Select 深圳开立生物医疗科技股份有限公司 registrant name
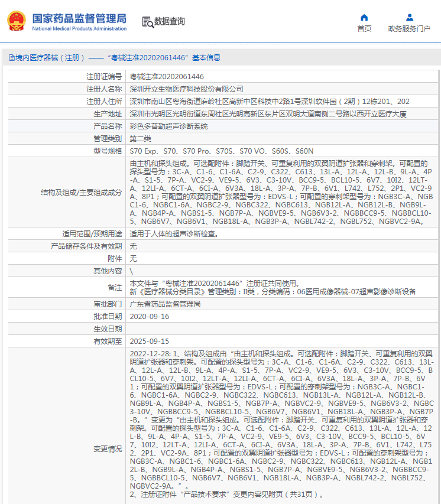The image size is (441, 504). pyautogui.click(x=186, y=89)
